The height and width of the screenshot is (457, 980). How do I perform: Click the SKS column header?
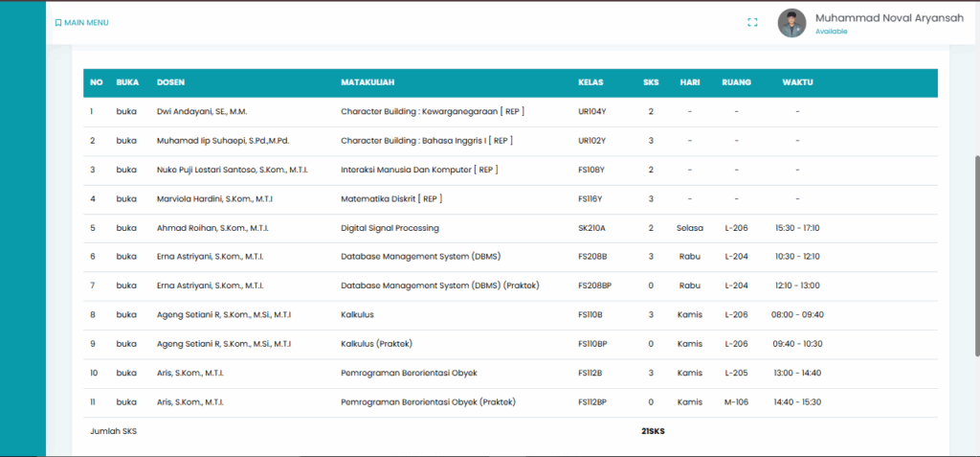coord(651,82)
